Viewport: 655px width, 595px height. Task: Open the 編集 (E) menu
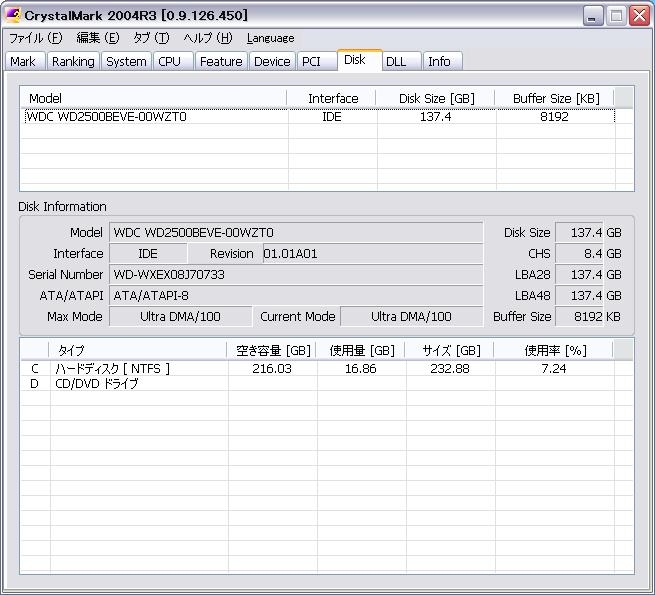click(97, 38)
